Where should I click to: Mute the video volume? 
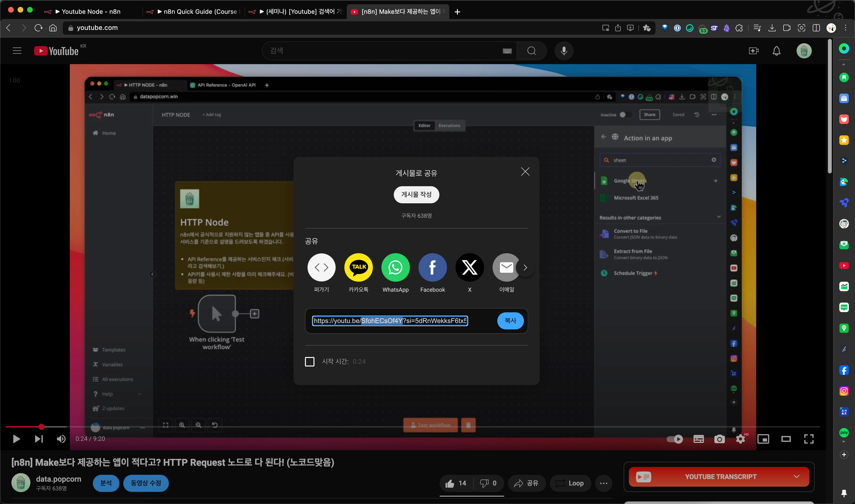[61, 439]
